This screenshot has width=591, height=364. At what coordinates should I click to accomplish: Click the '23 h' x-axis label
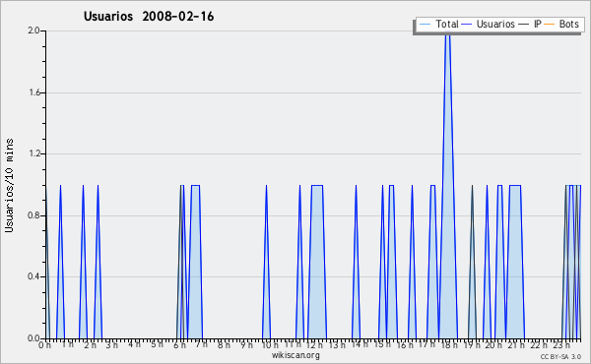pos(561,345)
